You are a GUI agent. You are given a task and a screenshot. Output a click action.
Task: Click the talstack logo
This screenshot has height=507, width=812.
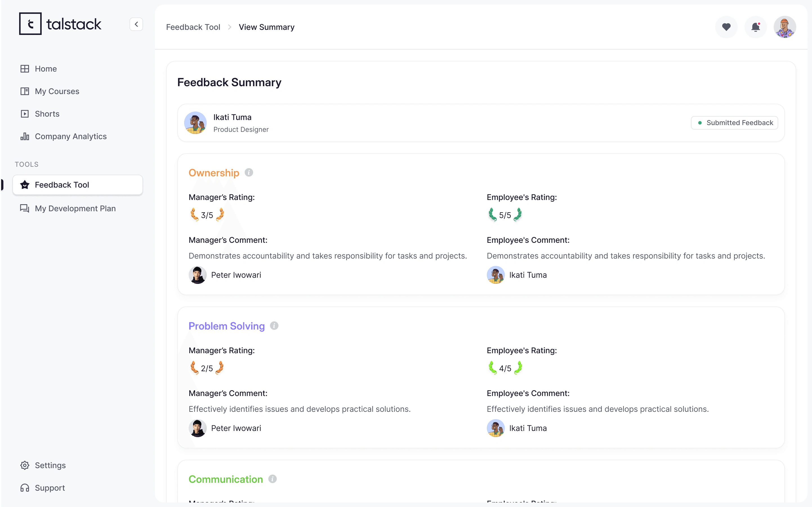tap(60, 24)
